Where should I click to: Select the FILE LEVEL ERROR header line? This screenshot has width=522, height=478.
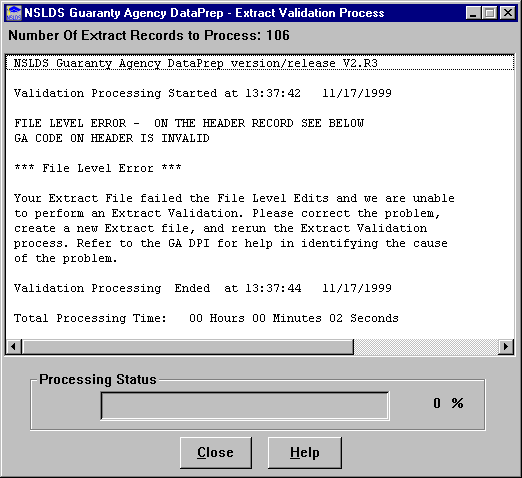(189, 123)
